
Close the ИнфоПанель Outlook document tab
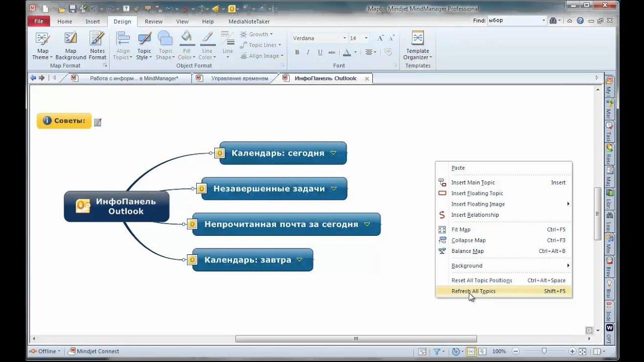367,78
